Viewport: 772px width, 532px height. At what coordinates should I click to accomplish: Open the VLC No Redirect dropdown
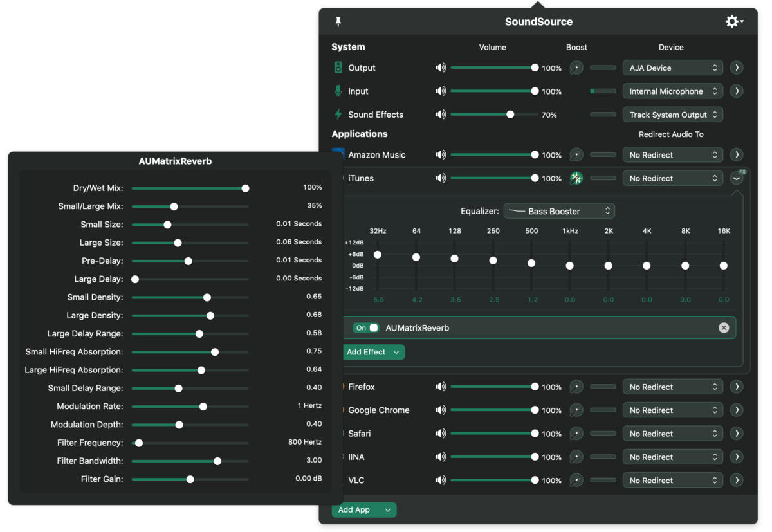click(x=672, y=481)
